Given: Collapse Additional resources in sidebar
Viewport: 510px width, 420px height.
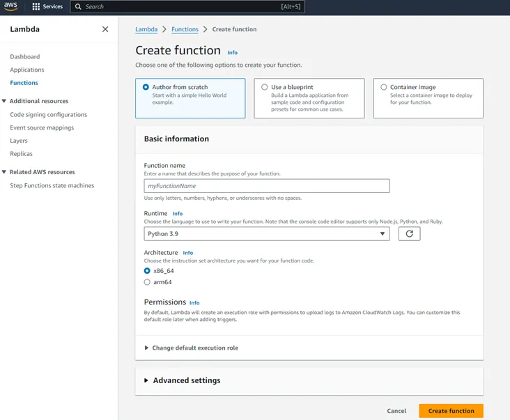Looking at the screenshot, I should [x=4, y=101].
